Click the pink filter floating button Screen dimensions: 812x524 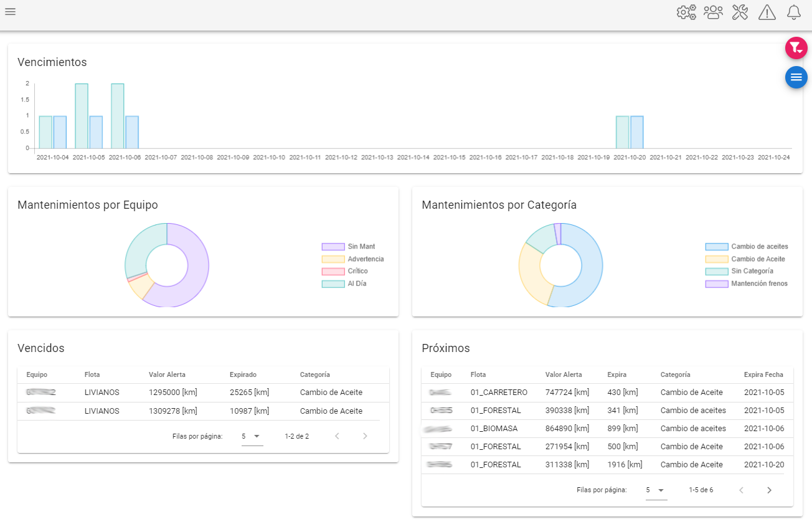coord(796,48)
